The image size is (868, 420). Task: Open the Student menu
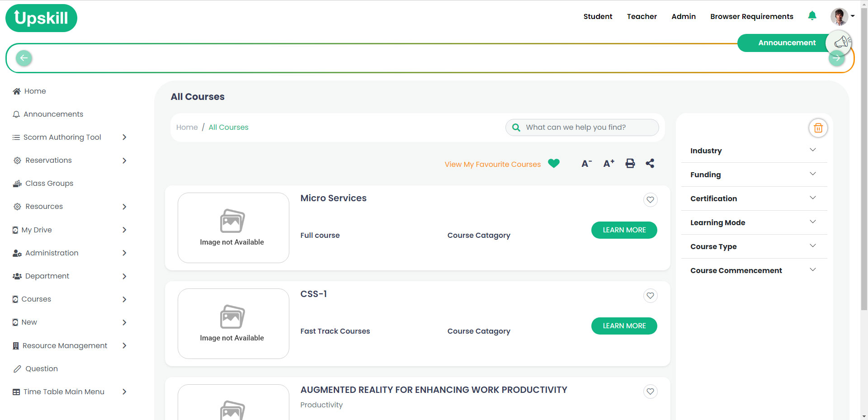tap(598, 16)
